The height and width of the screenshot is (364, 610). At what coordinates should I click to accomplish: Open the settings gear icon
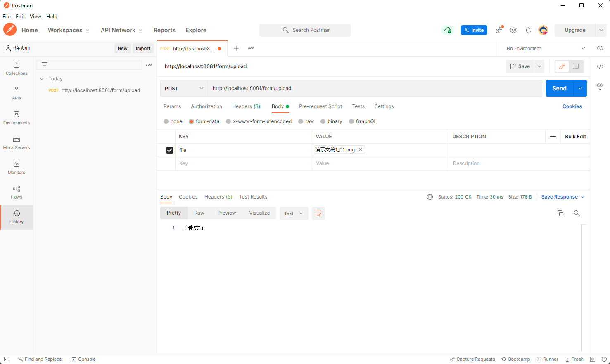[x=513, y=30]
